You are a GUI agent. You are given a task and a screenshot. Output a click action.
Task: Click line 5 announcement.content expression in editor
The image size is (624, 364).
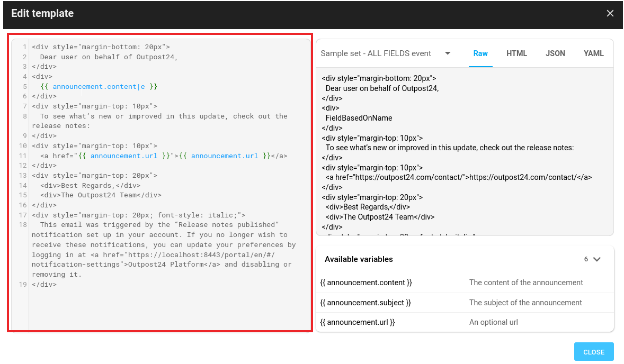click(x=99, y=86)
